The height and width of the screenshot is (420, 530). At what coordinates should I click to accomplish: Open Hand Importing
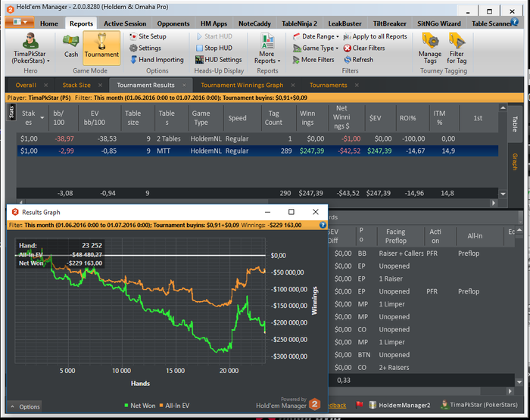point(157,60)
